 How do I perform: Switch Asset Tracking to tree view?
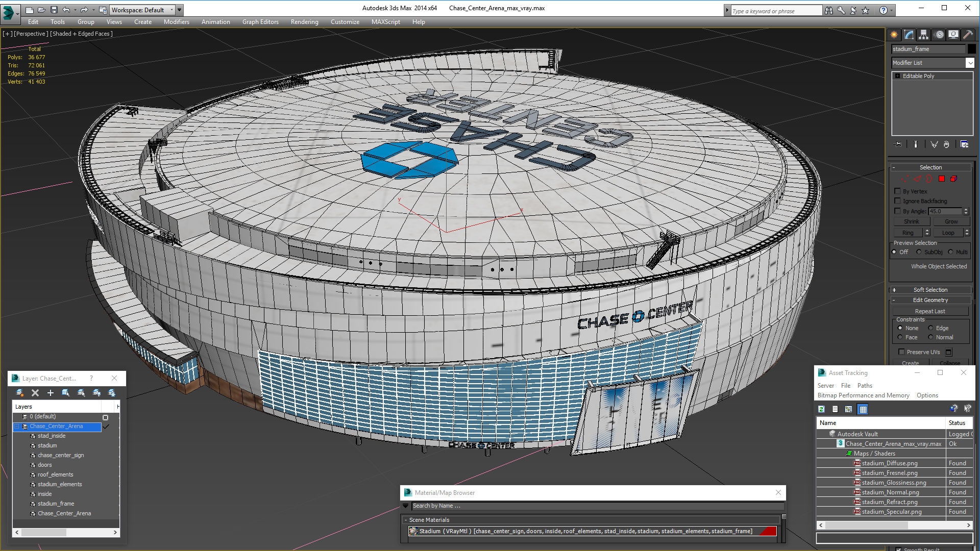(x=849, y=409)
